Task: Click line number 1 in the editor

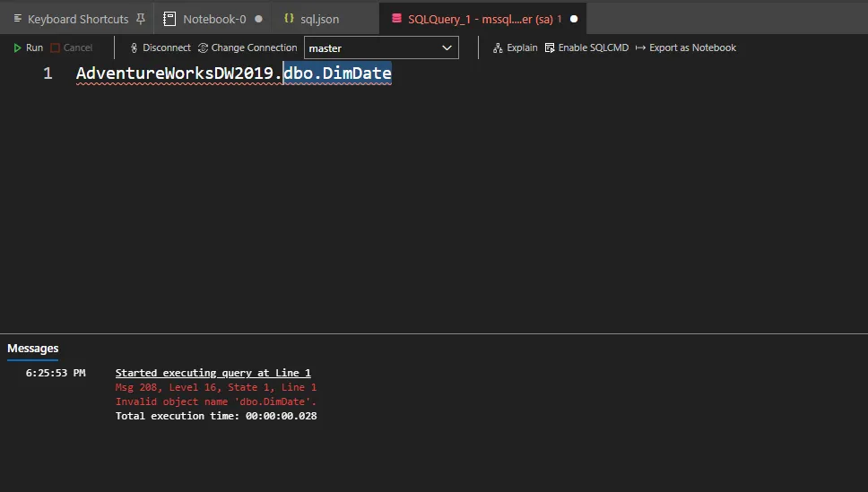Action: click(48, 73)
